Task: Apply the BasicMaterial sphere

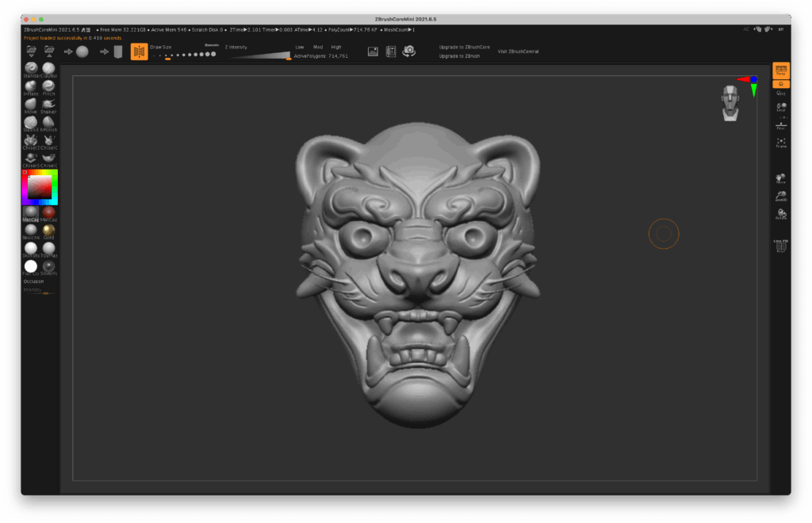Action: coord(31,231)
